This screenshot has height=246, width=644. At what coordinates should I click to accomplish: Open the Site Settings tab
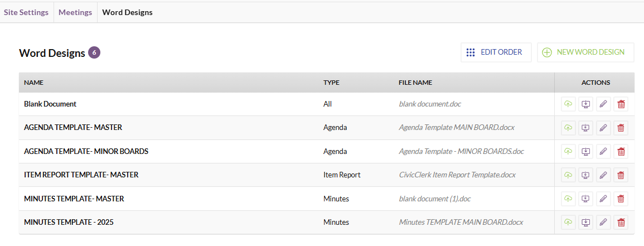(26, 12)
